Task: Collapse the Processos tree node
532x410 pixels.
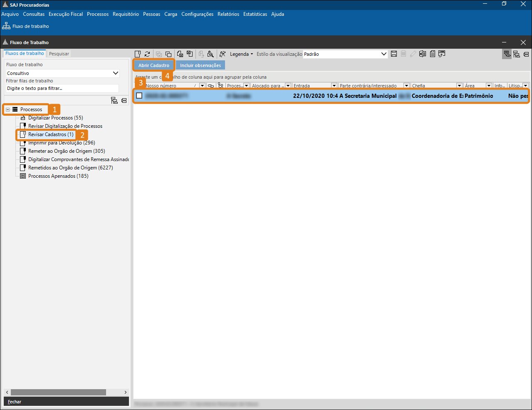Action: [7, 109]
